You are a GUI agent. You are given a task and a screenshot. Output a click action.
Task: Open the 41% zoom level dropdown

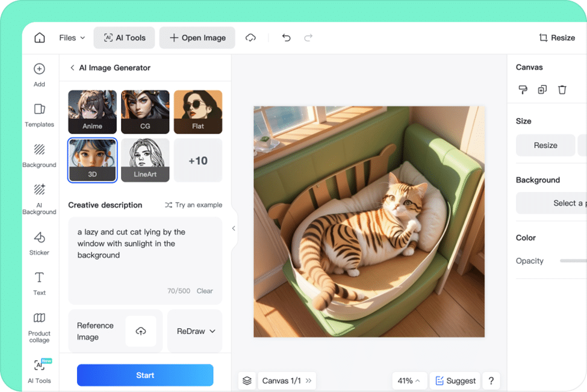click(x=409, y=381)
